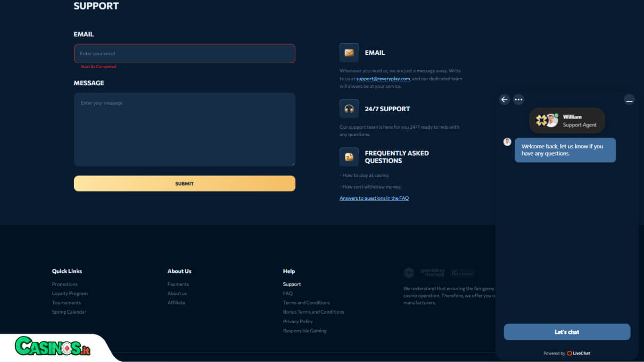The width and height of the screenshot is (644, 362).
Task: Click the LiveChat logo in footer
Action: click(579, 353)
